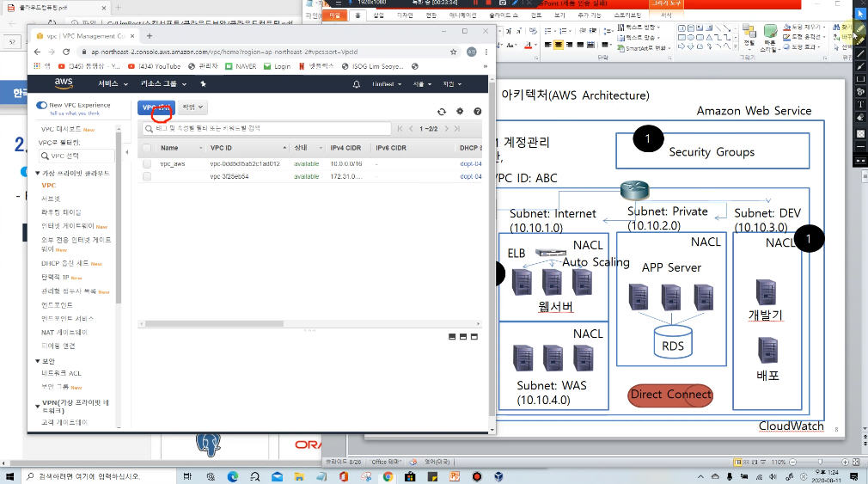
Task: Click PowerPoint icon in taskbar
Action: point(455,476)
